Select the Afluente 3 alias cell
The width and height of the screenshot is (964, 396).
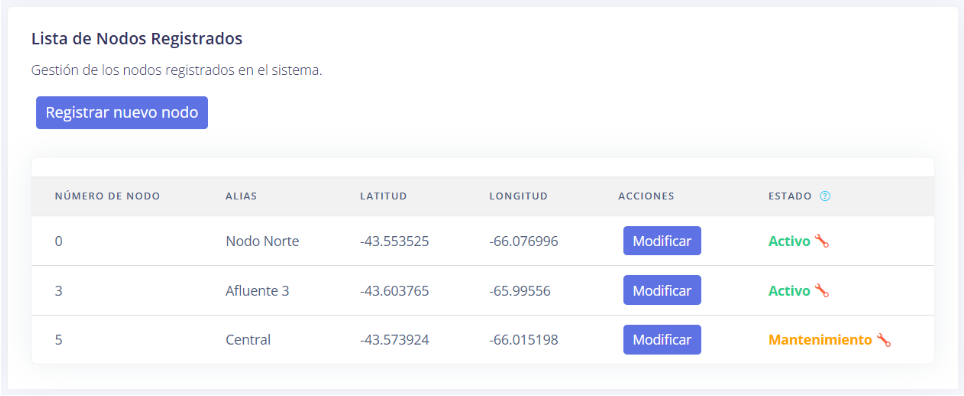[258, 290]
